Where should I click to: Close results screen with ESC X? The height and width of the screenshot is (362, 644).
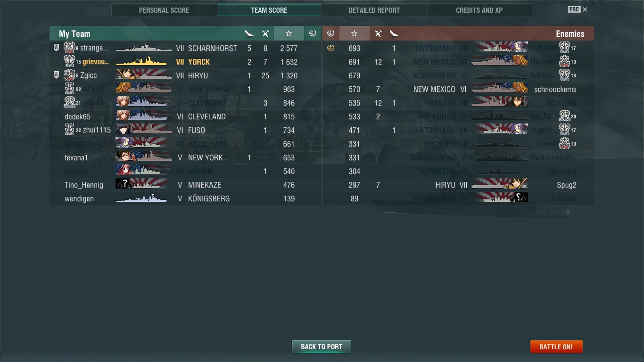pos(578,9)
